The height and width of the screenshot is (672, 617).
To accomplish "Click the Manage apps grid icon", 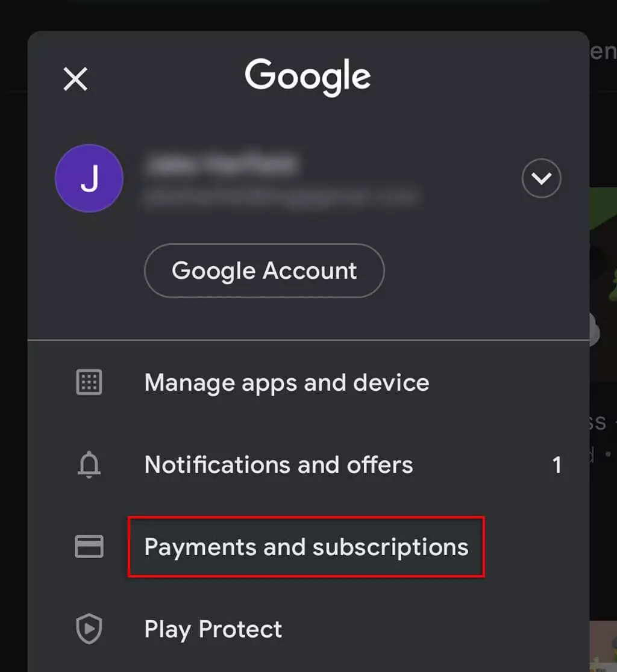I will tap(89, 382).
